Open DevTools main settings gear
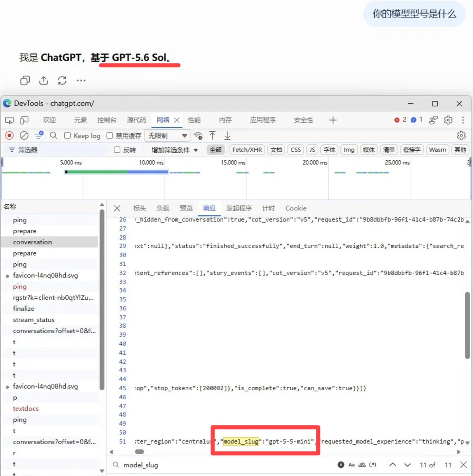 (448, 120)
